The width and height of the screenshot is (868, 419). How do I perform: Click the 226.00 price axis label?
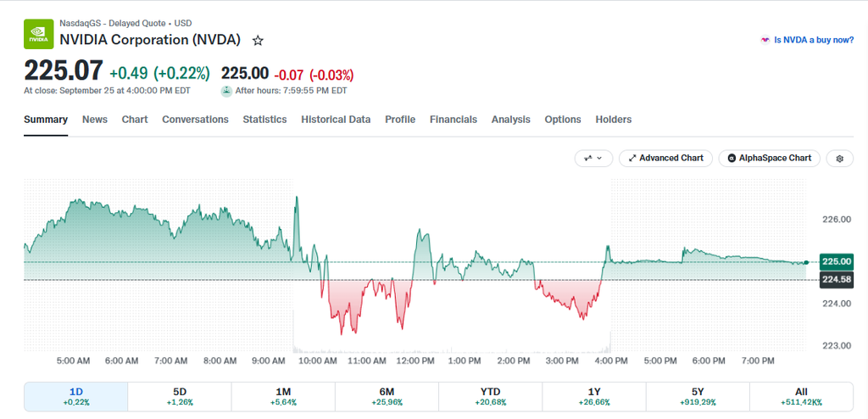[837, 220]
